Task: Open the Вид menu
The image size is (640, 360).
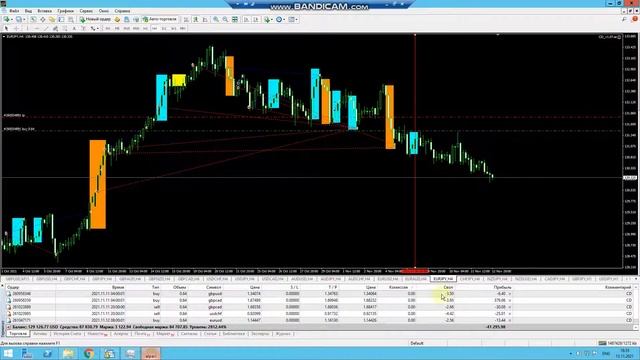Action: pos(28,11)
